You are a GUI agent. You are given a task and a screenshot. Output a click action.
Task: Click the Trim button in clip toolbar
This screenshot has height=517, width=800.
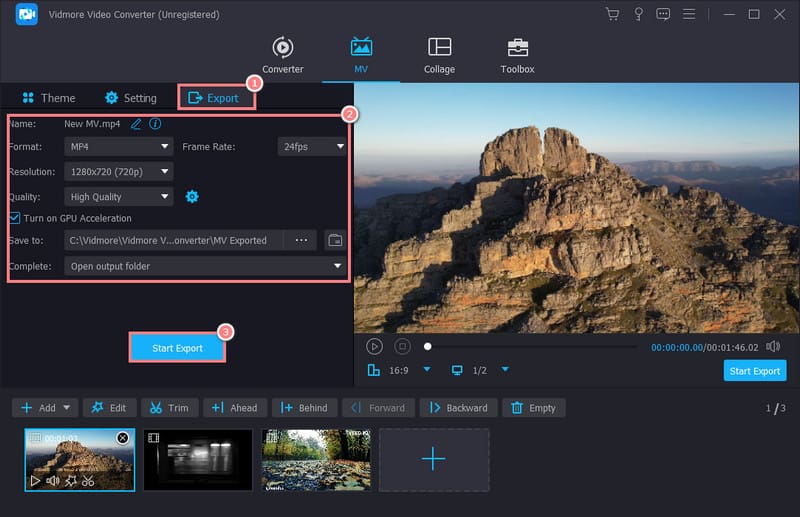(168, 408)
